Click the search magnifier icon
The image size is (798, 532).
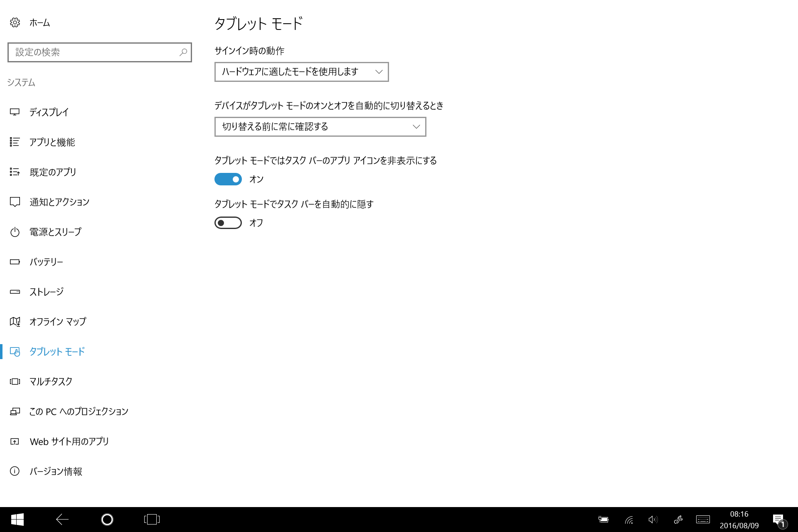pyautogui.click(x=183, y=52)
